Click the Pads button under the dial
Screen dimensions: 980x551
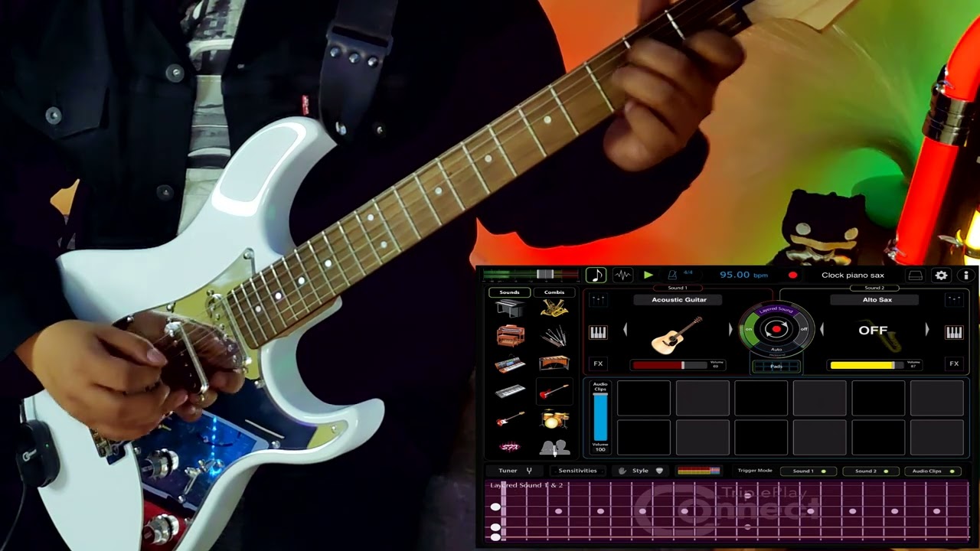776,367
